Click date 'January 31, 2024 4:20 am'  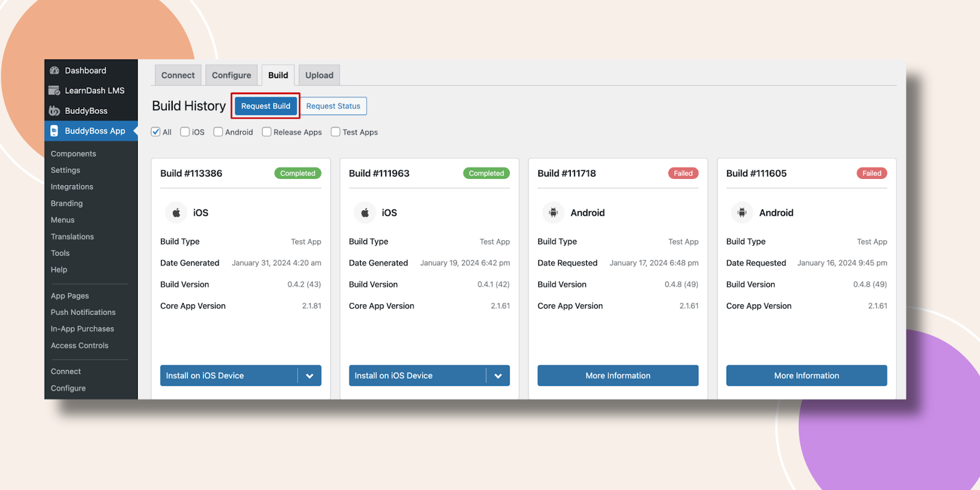click(x=276, y=263)
